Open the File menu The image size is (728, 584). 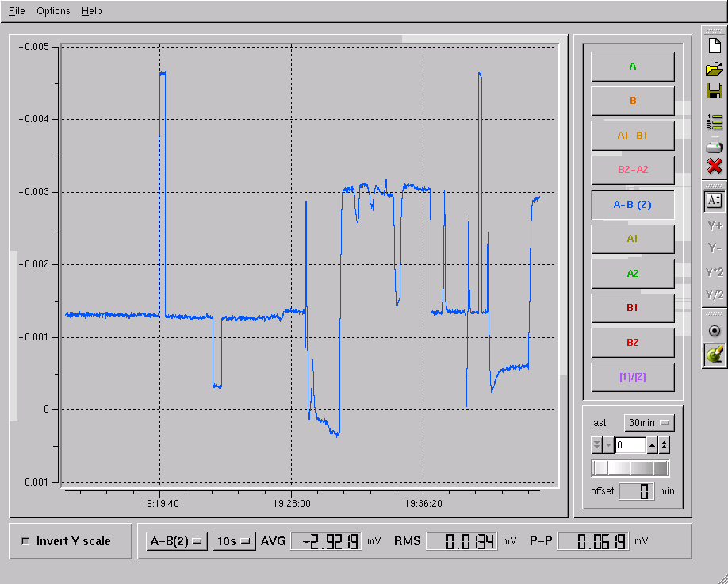point(17,11)
